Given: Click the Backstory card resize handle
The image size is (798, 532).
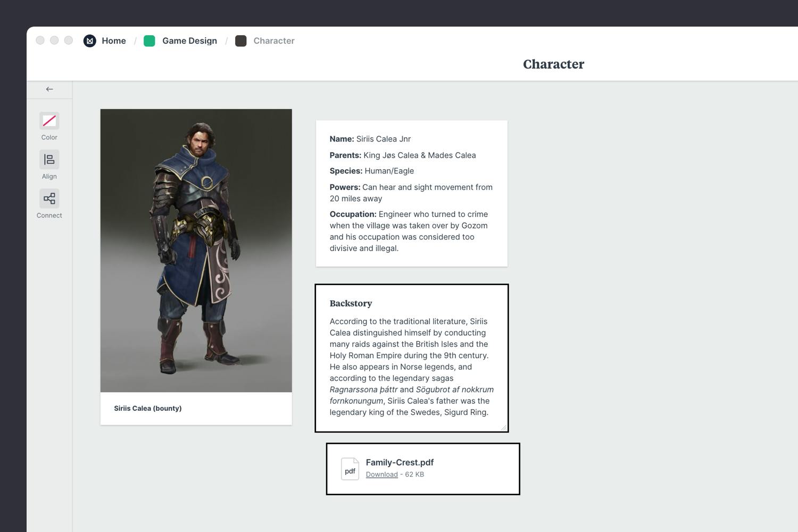Looking at the screenshot, I should 503,427.
